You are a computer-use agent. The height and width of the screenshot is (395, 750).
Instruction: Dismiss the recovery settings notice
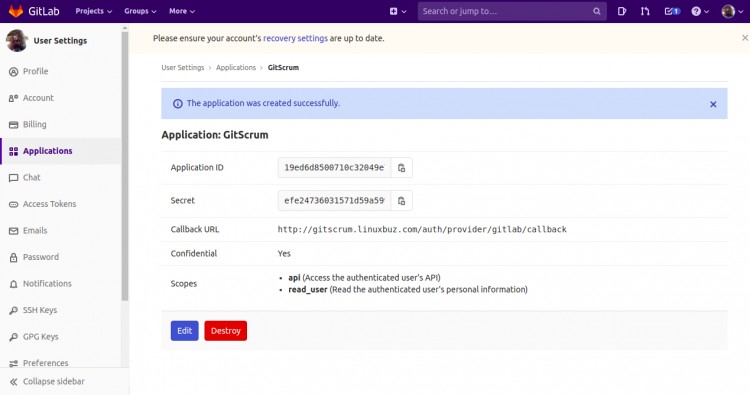coord(744,38)
